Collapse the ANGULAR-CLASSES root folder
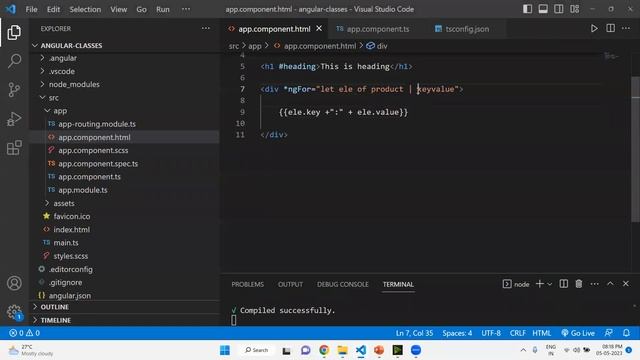Viewport: 640px width, 360px height. pos(71,45)
